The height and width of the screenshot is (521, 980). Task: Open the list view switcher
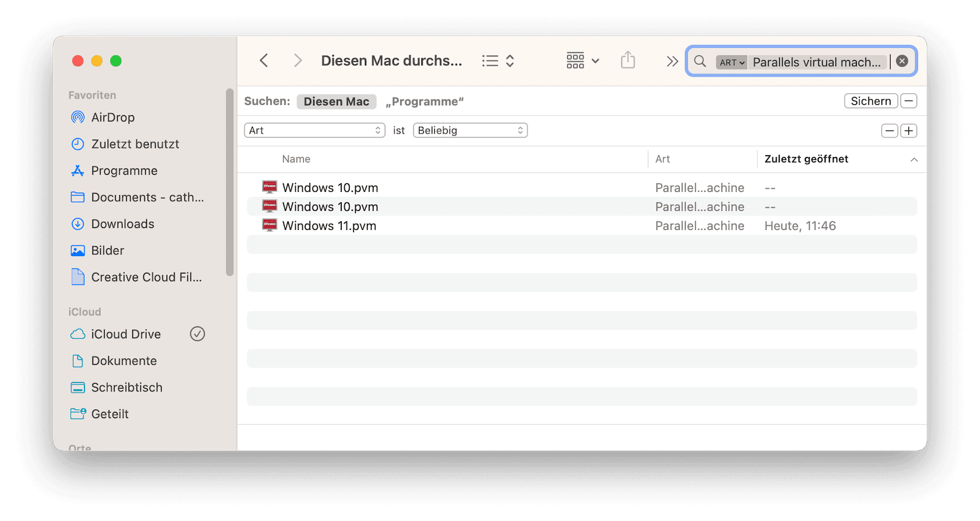[x=498, y=61]
